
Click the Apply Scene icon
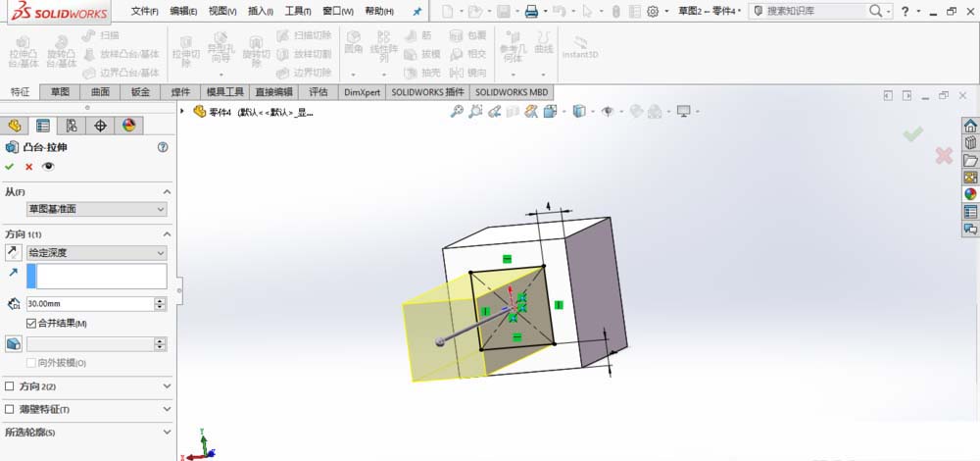pyautogui.click(x=655, y=112)
